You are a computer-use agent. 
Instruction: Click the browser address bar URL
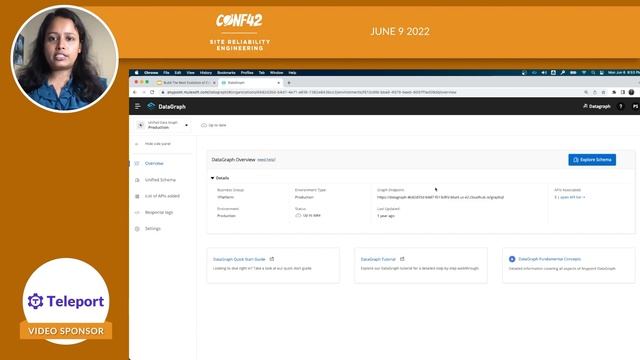pyautogui.click(x=311, y=92)
